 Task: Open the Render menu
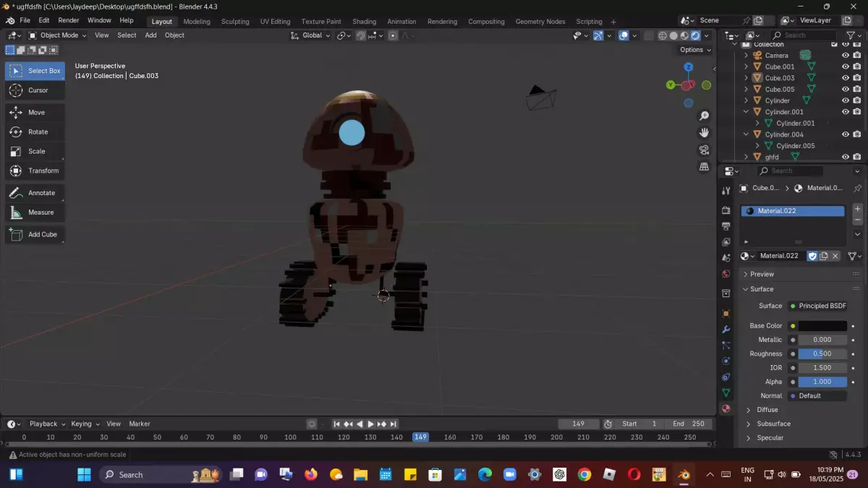click(x=69, y=20)
